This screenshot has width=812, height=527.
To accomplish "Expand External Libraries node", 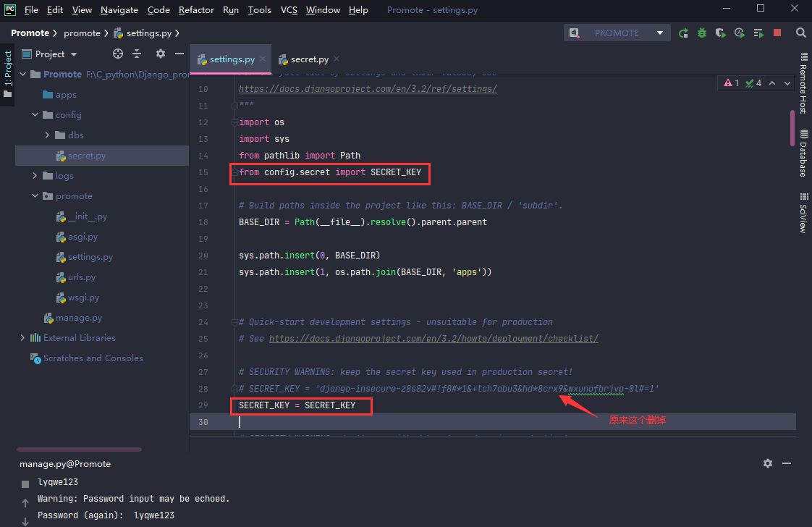I will click(x=22, y=338).
